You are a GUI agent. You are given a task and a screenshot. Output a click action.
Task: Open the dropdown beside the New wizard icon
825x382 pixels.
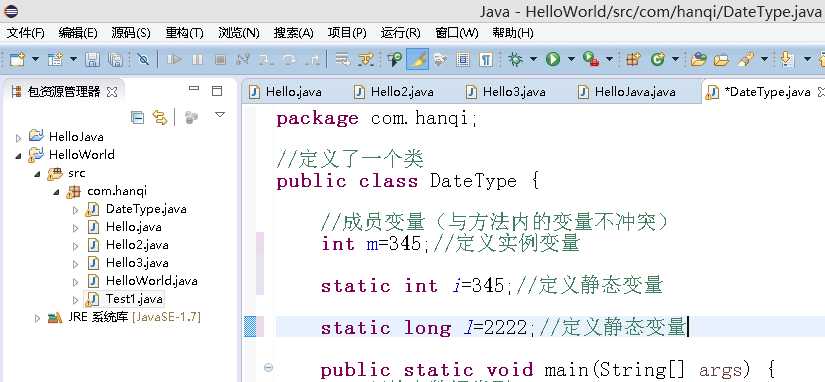pos(35,59)
